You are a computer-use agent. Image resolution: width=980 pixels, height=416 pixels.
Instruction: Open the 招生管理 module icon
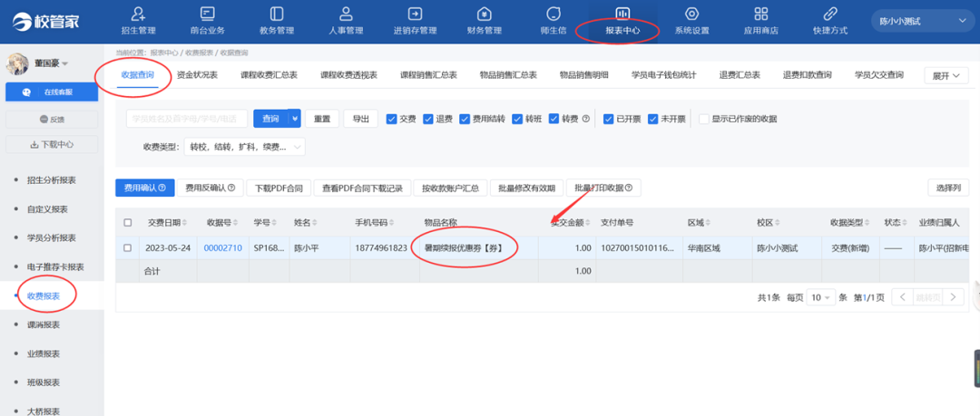click(138, 15)
